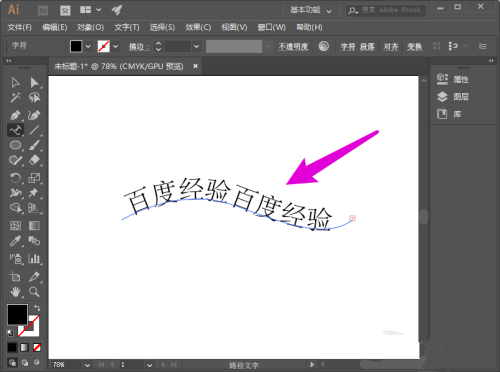Collapse the right panel dock arrows
Viewport: 500px width, 372px height.
[491, 61]
